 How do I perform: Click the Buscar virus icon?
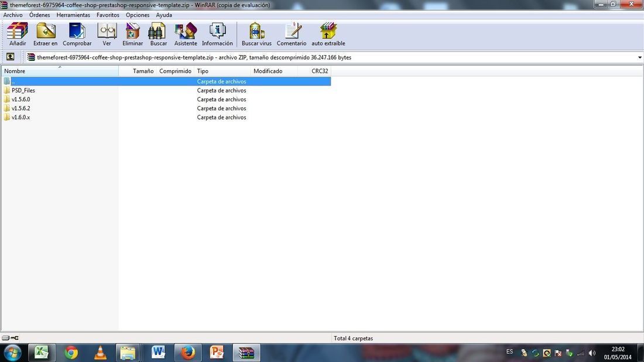[256, 35]
